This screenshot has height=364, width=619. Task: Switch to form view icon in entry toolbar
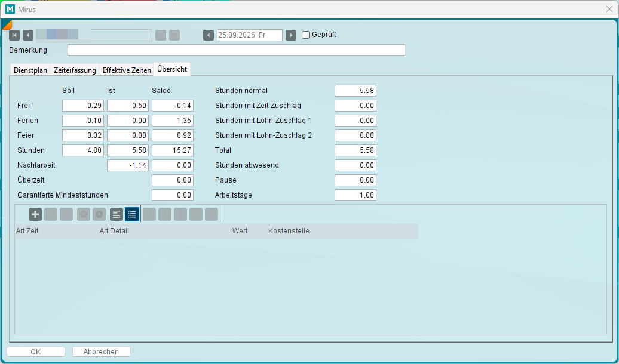[117, 214]
